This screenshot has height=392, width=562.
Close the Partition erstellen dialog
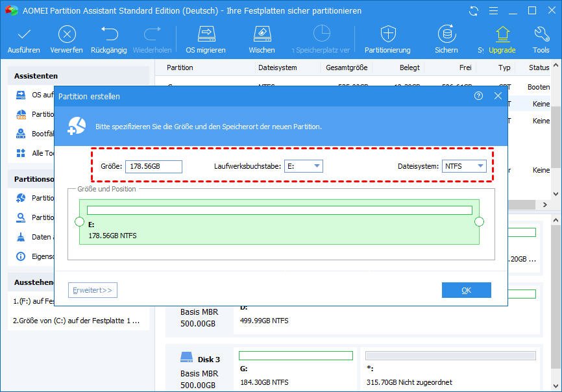click(x=498, y=95)
